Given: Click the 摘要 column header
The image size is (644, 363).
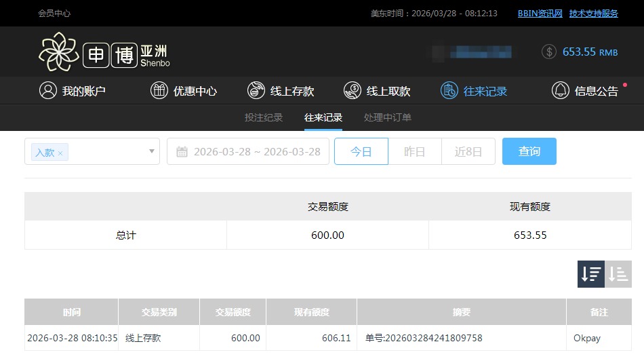Looking at the screenshot, I should (x=462, y=312).
